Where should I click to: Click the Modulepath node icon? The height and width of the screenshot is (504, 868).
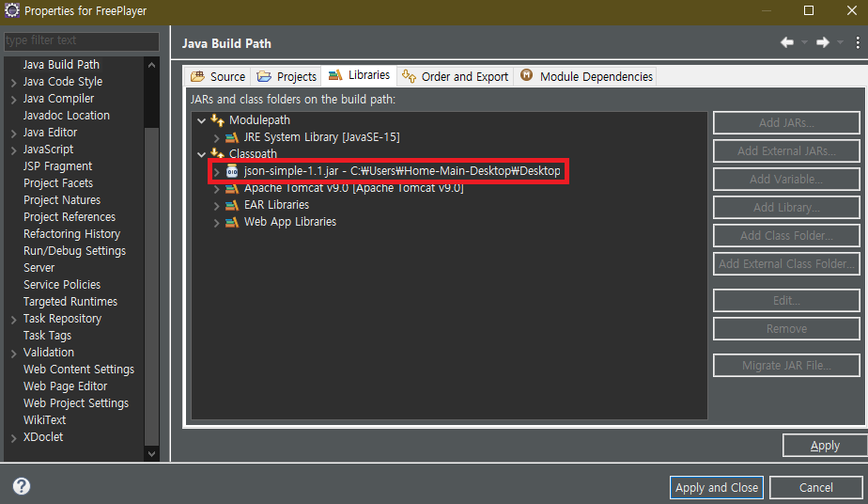(x=218, y=120)
